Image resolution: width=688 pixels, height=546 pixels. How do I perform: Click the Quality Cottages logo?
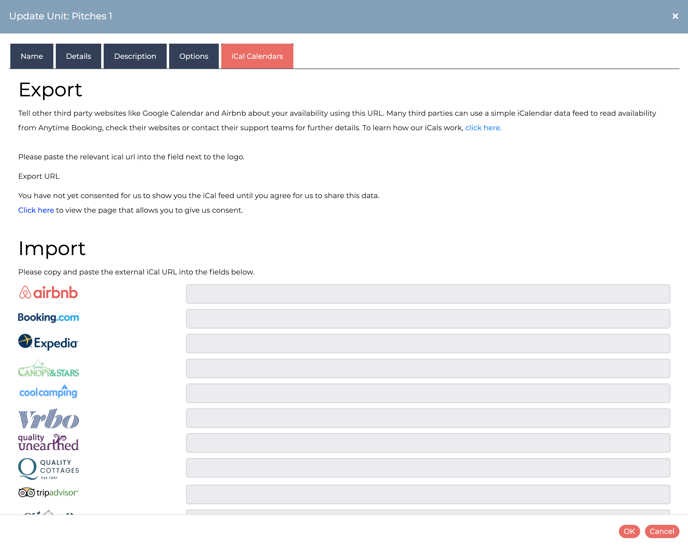coord(48,469)
